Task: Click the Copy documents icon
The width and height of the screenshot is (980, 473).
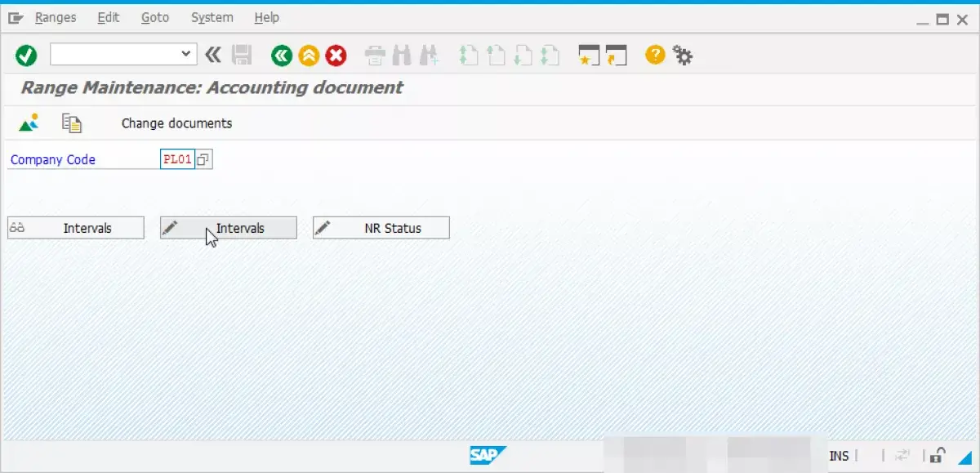Action: tap(72, 123)
